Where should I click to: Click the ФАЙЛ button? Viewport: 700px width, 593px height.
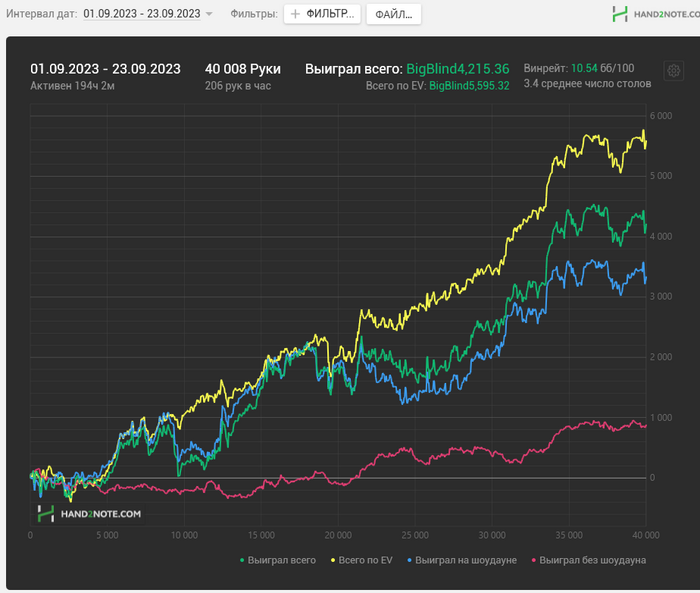[x=393, y=14]
